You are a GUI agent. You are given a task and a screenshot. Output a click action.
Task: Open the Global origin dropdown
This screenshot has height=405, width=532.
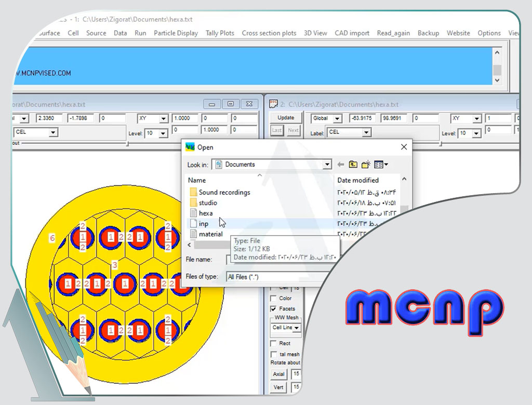(337, 119)
